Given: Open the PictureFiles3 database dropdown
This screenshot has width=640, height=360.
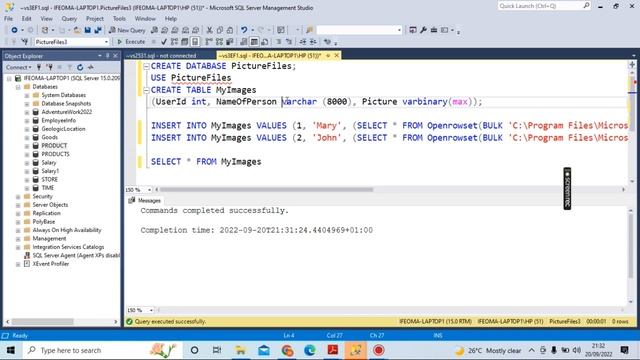Looking at the screenshot, I should [x=106, y=42].
